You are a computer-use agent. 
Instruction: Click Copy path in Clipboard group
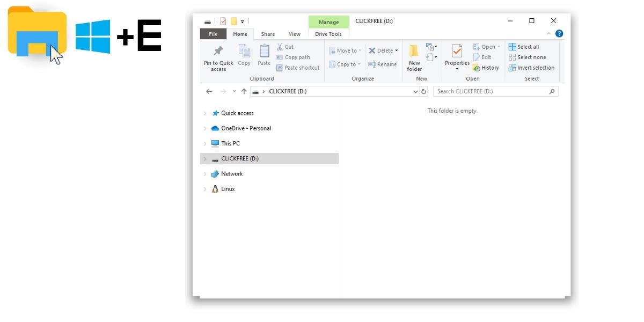tap(293, 57)
